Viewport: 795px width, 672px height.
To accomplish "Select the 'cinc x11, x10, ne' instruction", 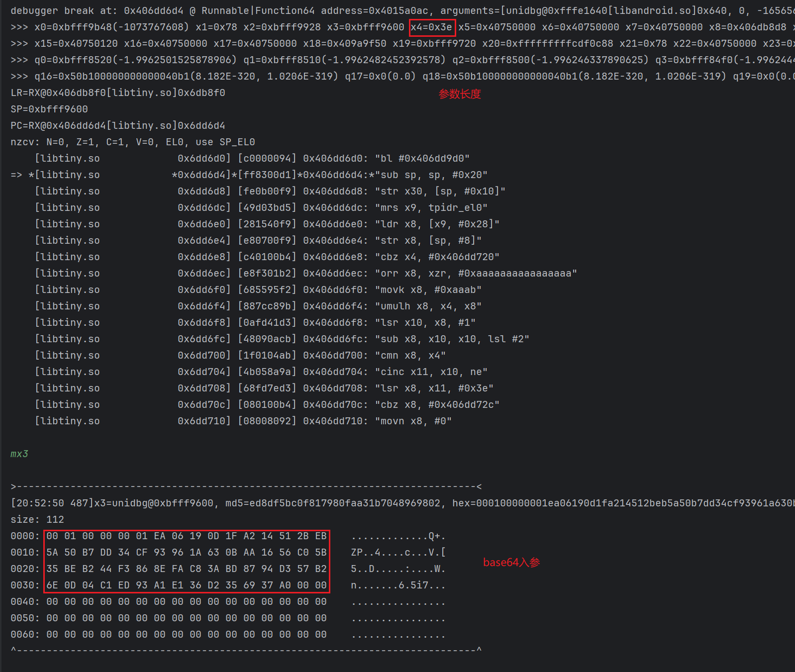I will point(431,372).
